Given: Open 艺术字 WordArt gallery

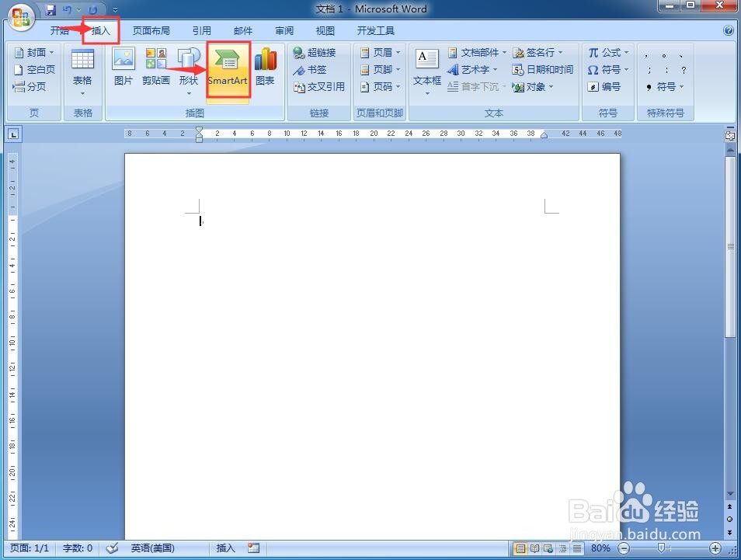Looking at the screenshot, I should [472, 69].
